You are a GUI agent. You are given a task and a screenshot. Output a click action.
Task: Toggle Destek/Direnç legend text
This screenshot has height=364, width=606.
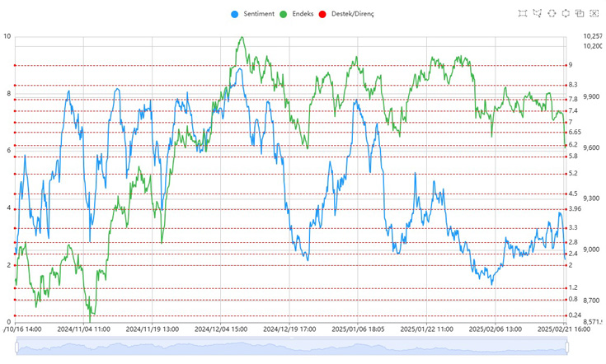point(354,14)
